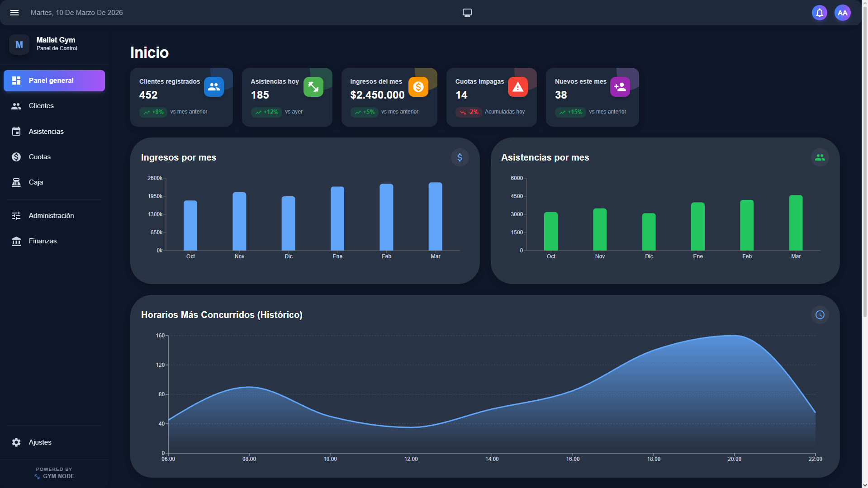
Task: Click the purple Nuevos este mes icon
Action: [x=620, y=87]
